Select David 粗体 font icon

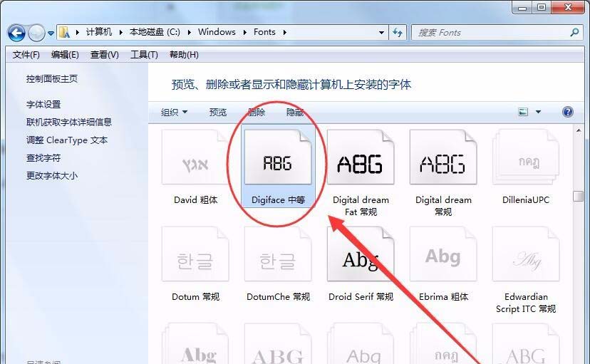(x=195, y=157)
